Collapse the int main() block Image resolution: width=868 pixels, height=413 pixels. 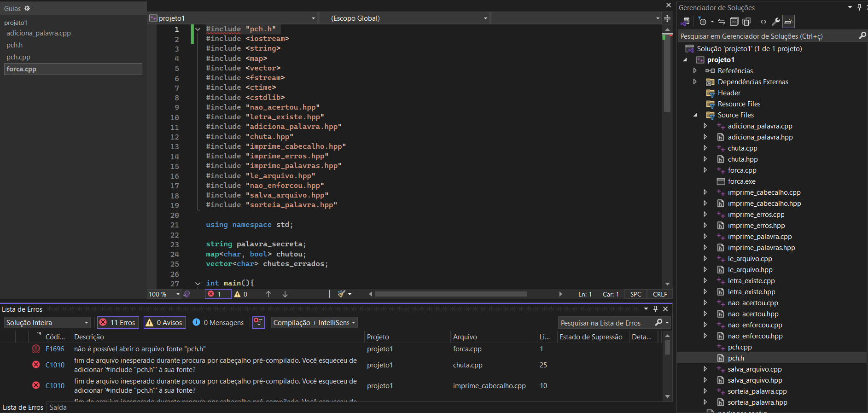pyautogui.click(x=198, y=284)
